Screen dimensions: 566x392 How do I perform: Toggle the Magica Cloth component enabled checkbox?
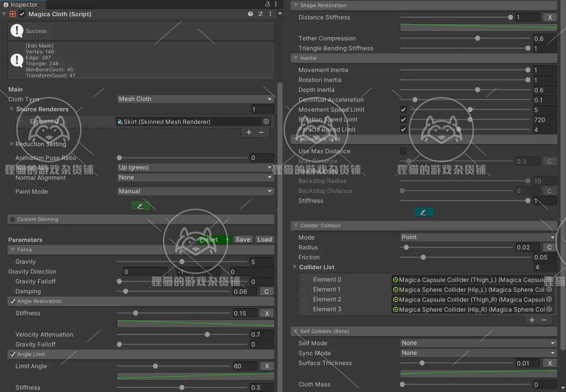[x=22, y=14]
